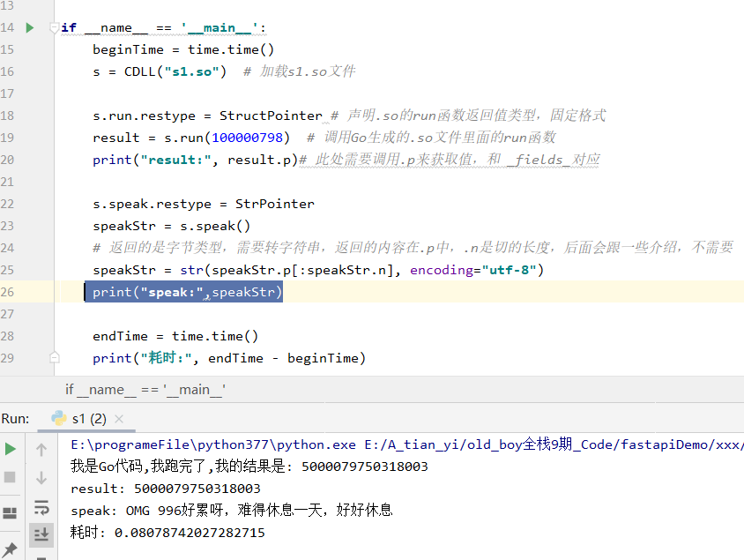Click result.p in the line 20 print call

point(258,160)
